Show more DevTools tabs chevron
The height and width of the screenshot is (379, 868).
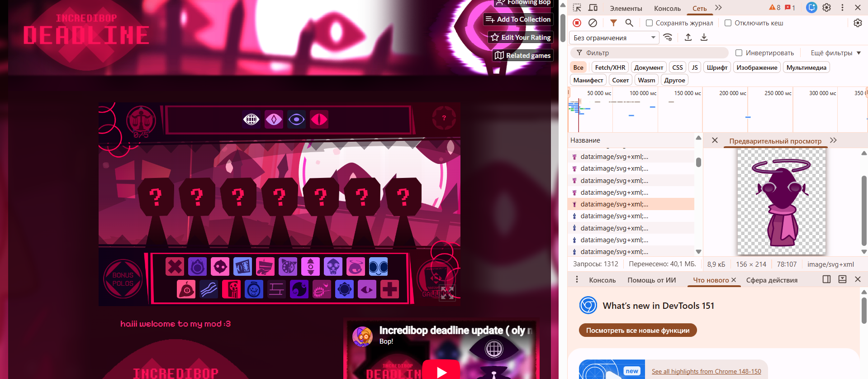click(718, 8)
